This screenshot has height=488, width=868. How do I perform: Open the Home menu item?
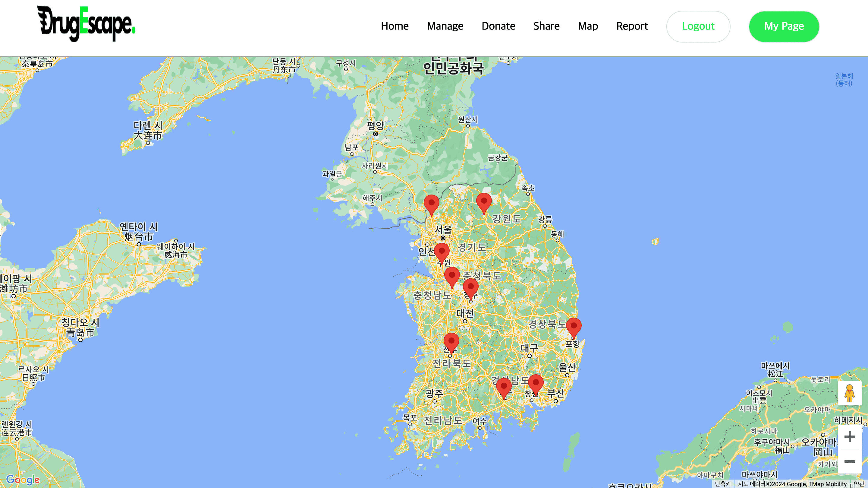click(x=395, y=26)
